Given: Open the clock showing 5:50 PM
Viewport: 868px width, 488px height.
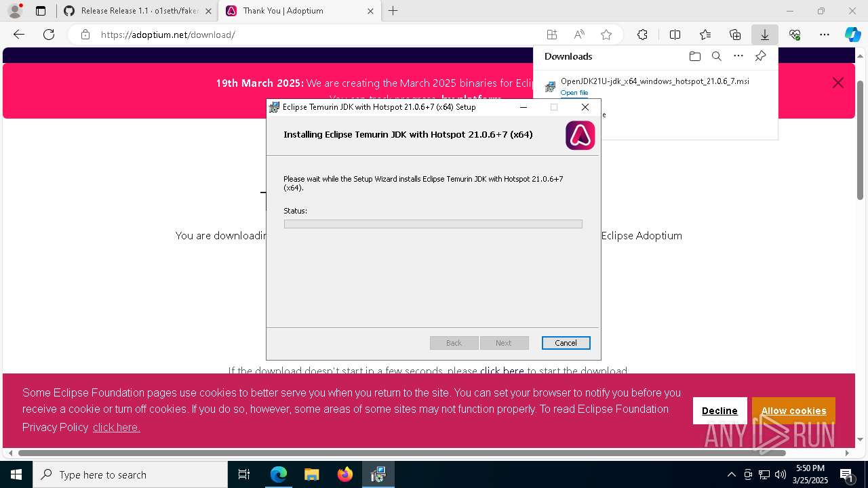Looking at the screenshot, I should (810, 474).
